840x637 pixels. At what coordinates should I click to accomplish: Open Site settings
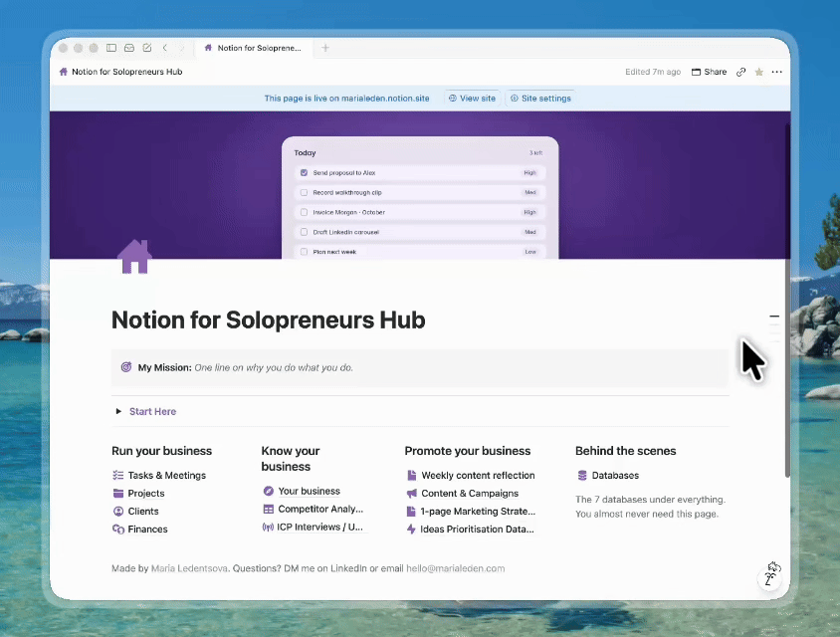(540, 99)
